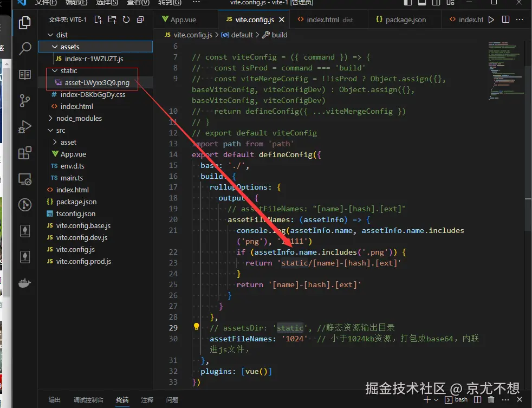The image size is (532, 408).
Task: Click the lightbulb code action on line 29
Action: coord(196,327)
